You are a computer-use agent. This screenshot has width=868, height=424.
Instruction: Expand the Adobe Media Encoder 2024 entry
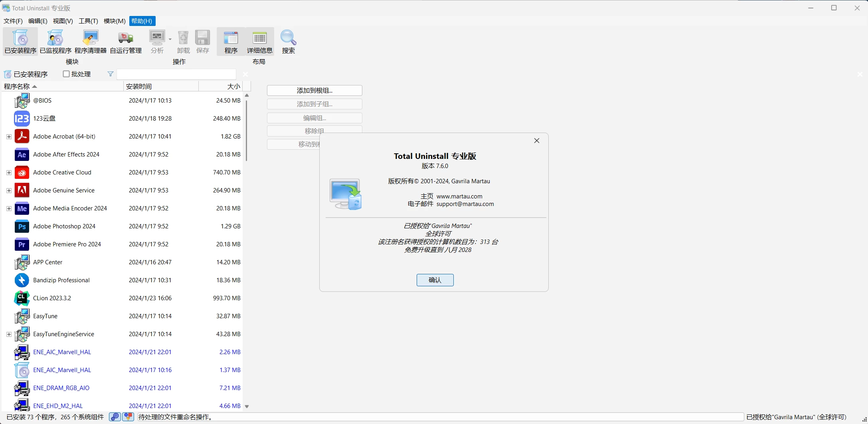coord(9,208)
